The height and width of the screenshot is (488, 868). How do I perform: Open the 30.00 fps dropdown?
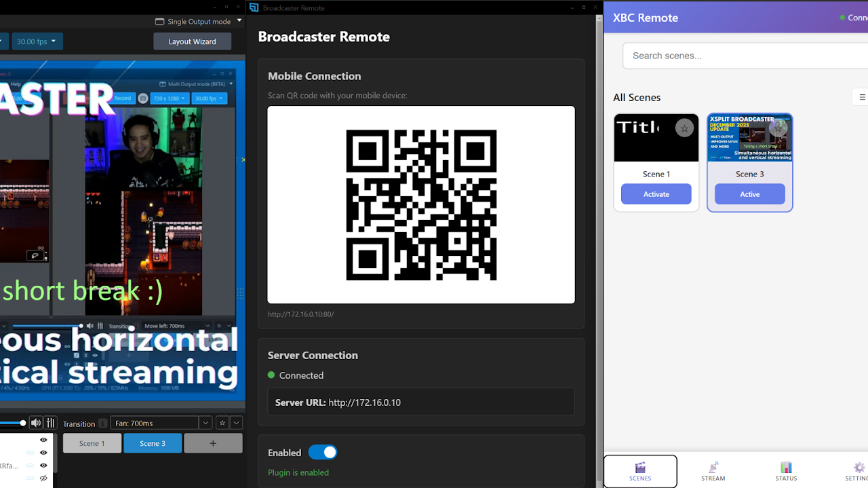[x=37, y=41]
